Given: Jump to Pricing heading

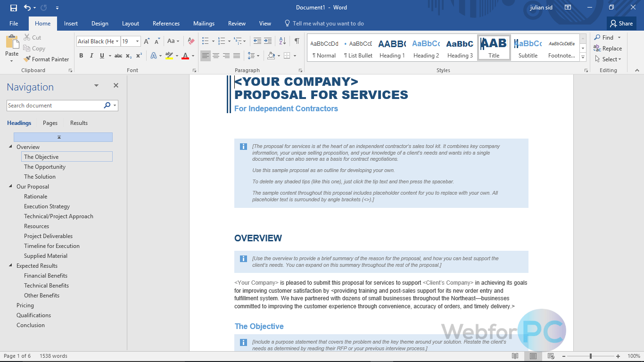Looking at the screenshot, I should tap(25, 305).
